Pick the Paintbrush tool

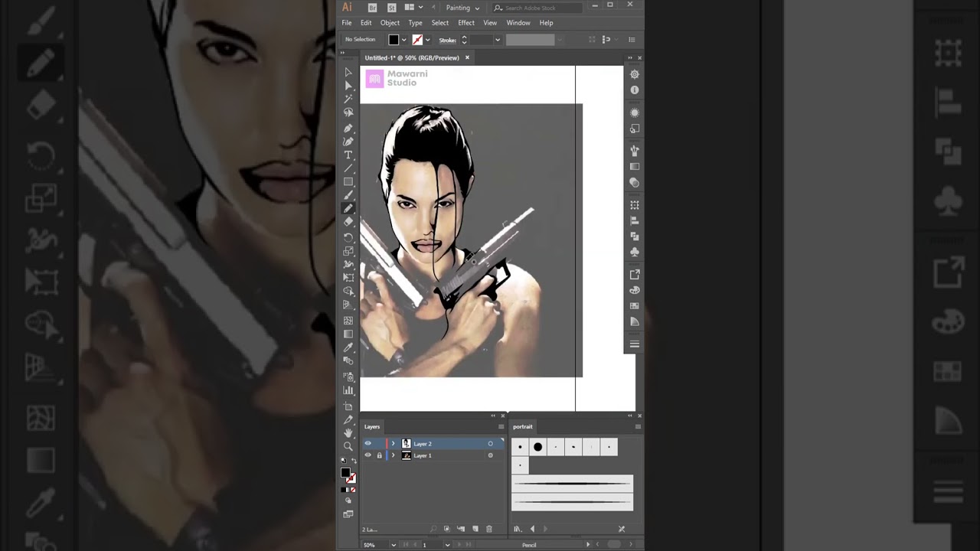click(348, 195)
